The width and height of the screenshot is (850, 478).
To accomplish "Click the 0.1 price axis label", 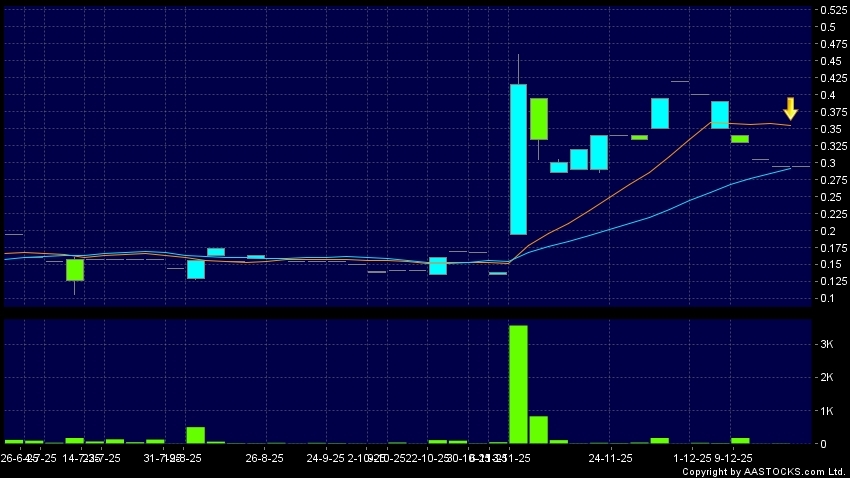I will point(827,298).
